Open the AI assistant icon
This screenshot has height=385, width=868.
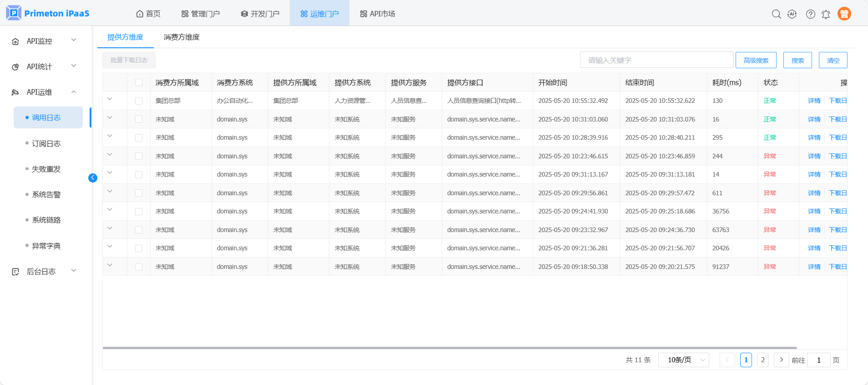click(x=792, y=14)
